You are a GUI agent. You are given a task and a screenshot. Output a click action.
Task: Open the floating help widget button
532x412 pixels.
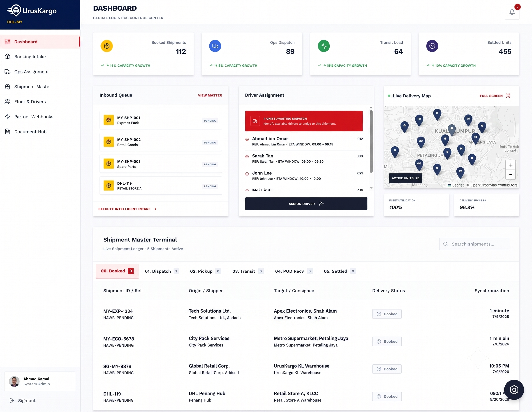[x=514, y=390]
